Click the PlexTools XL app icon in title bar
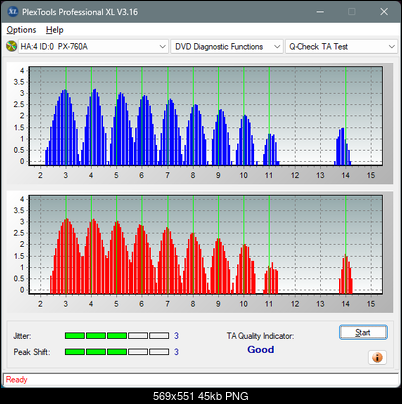Viewport: 402px width, 404px height. [x=12, y=12]
